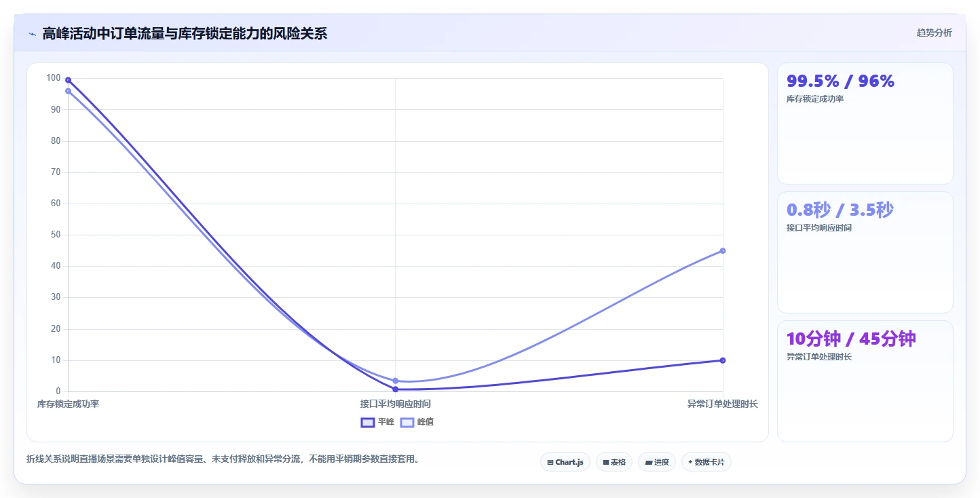
Task: Click the 峰值 data point at 异常订单处理时长
Action: click(x=723, y=251)
